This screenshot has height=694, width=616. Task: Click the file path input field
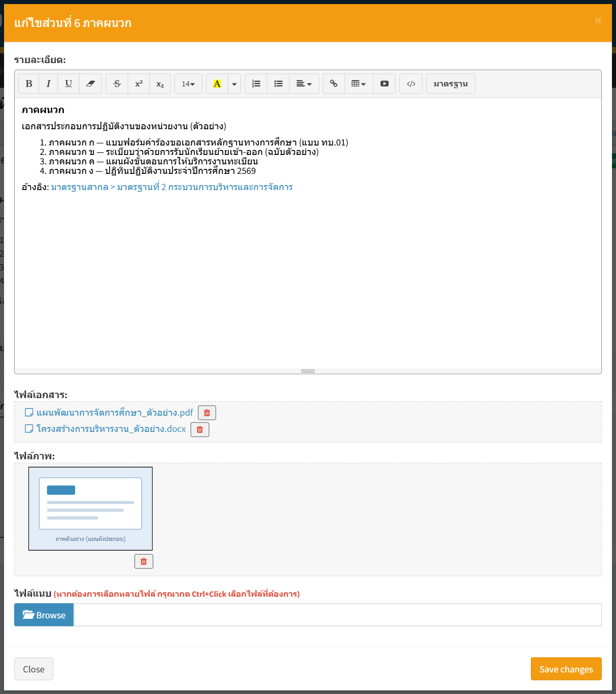[337, 615]
